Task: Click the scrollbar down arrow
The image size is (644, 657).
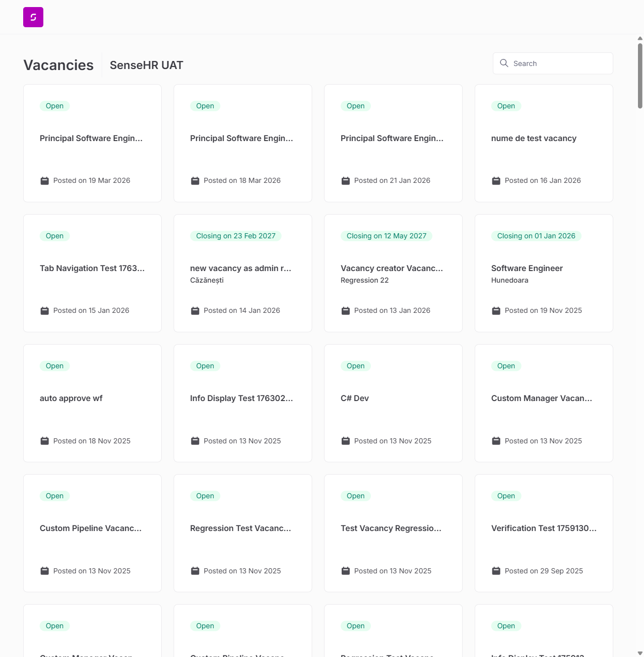Action: (640, 653)
